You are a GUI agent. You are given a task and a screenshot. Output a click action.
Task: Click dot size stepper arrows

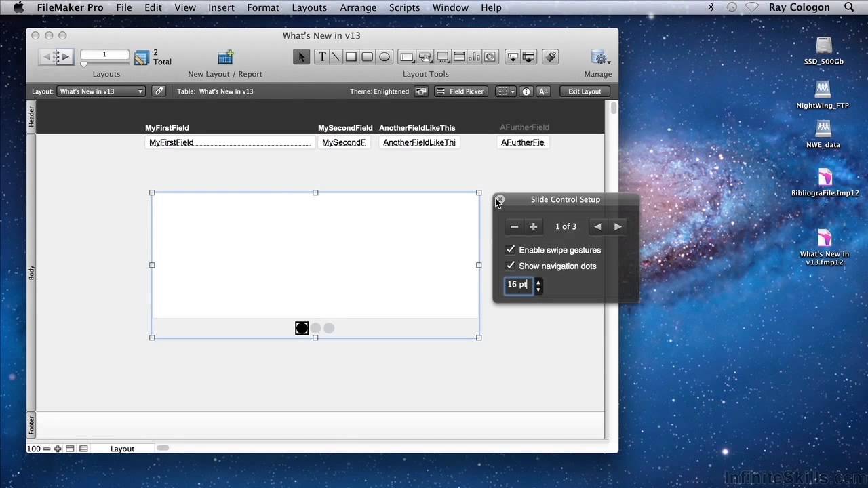[538, 285]
